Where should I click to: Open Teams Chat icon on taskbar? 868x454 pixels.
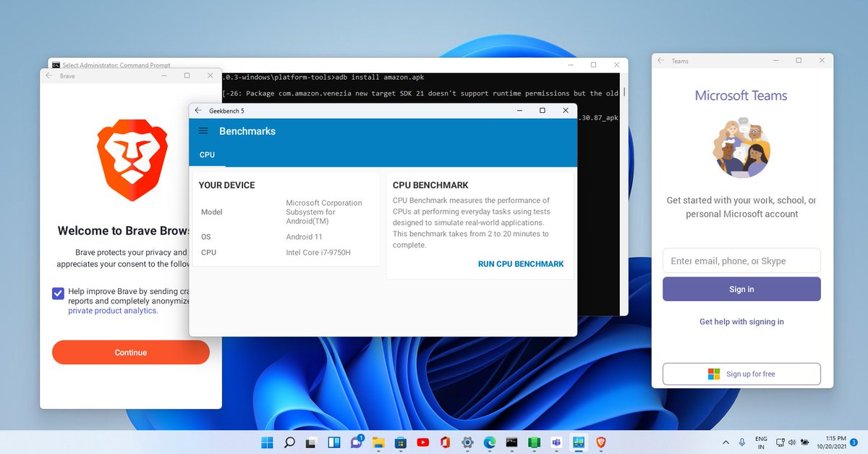[356, 442]
